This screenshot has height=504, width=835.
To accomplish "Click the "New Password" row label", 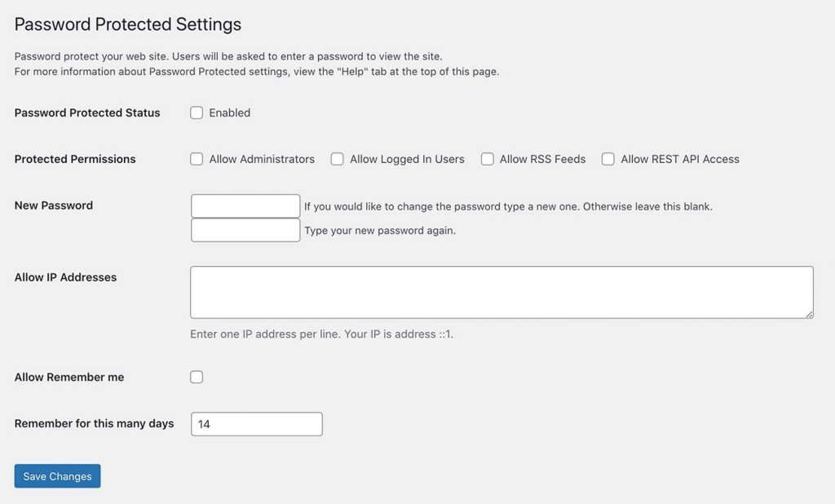I will (x=54, y=206).
